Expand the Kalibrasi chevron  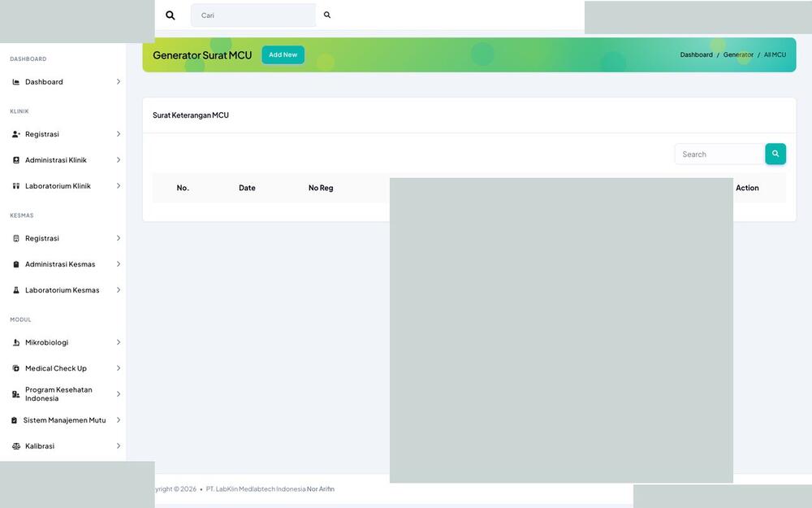pos(118,446)
